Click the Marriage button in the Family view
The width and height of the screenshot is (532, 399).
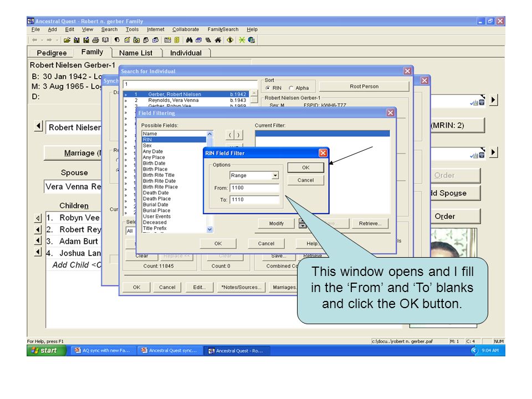pos(73,153)
